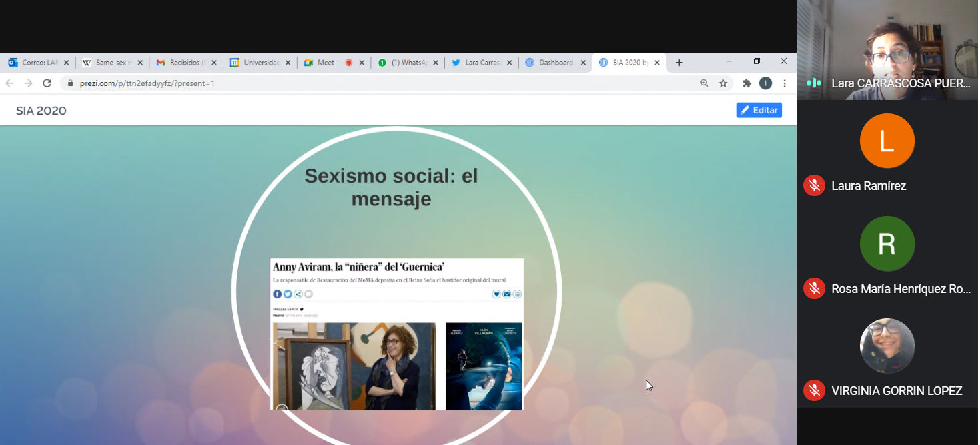
Task: Click the address bar URL
Action: pyautogui.click(x=148, y=83)
